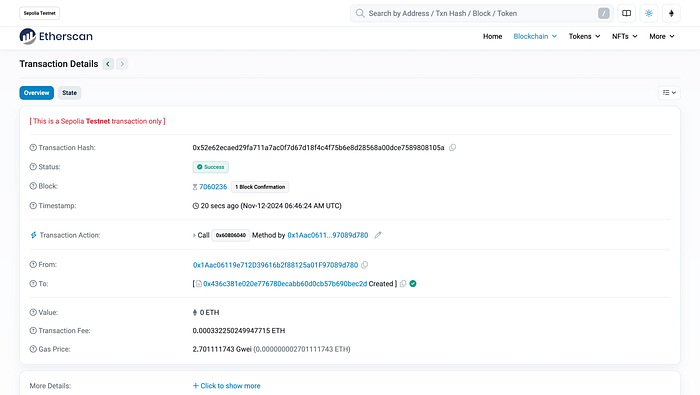This screenshot has width=700, height=395.
Task: Click the transaction fee value 0.000332250249947715 ETH
Action: (x=239, y=331)
